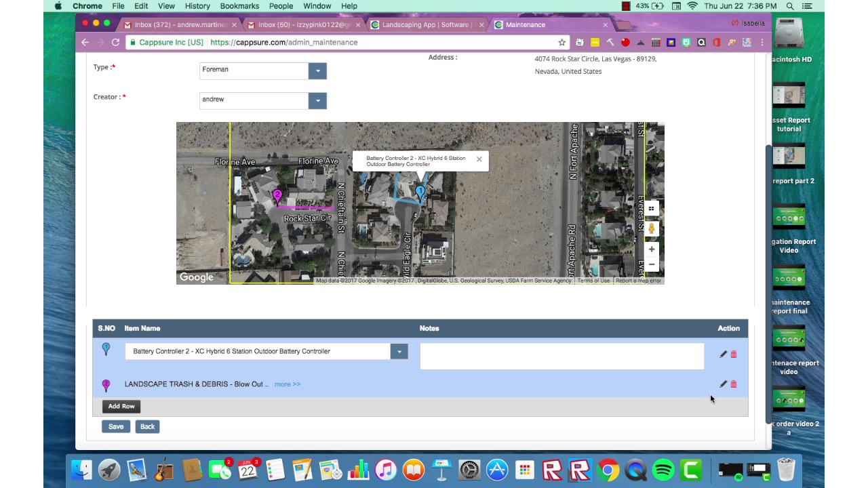Open Google Chrome from the Dock
The width and height of the screenshot is (868, 488).
tap(608, 470)
